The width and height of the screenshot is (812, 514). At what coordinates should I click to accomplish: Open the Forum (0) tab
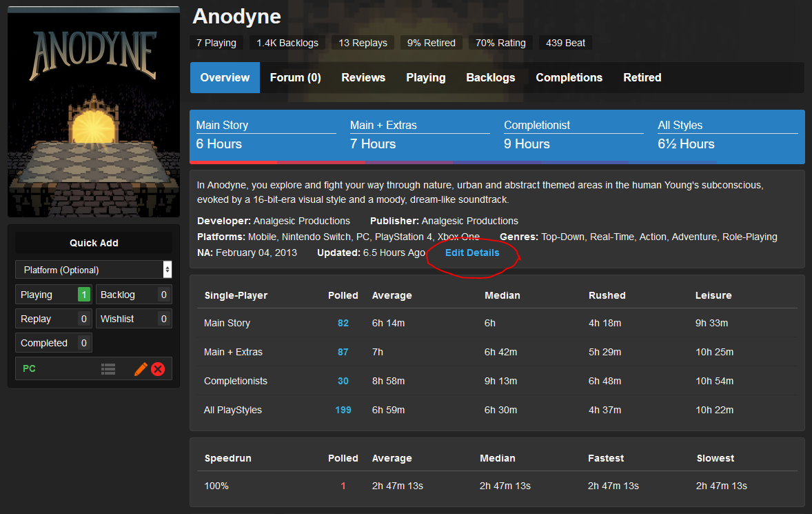click(295, 78)
